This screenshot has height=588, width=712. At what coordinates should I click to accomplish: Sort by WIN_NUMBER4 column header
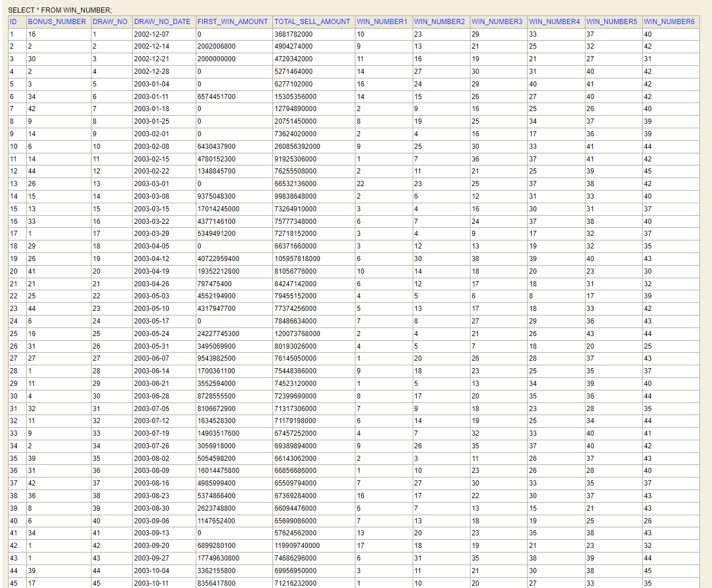555,22
